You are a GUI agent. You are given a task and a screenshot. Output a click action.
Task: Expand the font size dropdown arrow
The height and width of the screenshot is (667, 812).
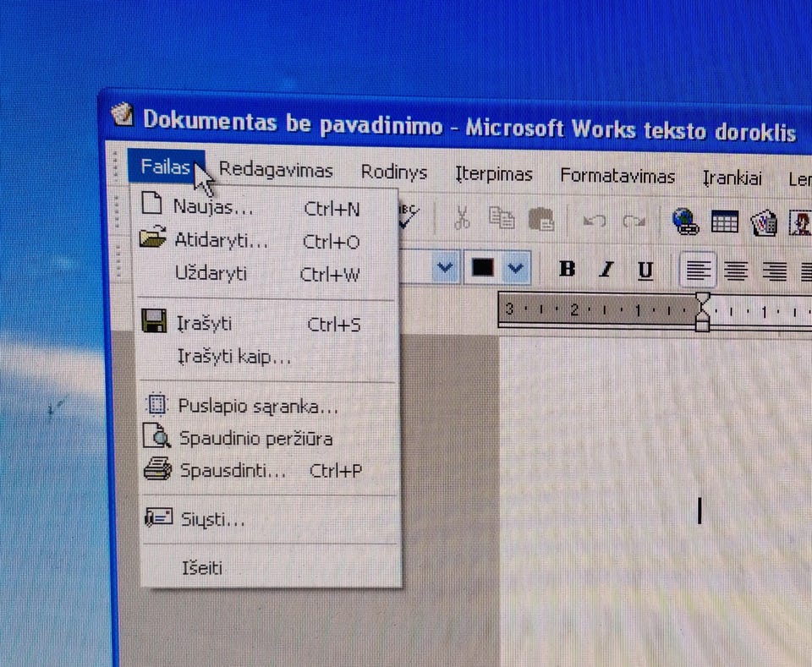(x=446, y=267)
